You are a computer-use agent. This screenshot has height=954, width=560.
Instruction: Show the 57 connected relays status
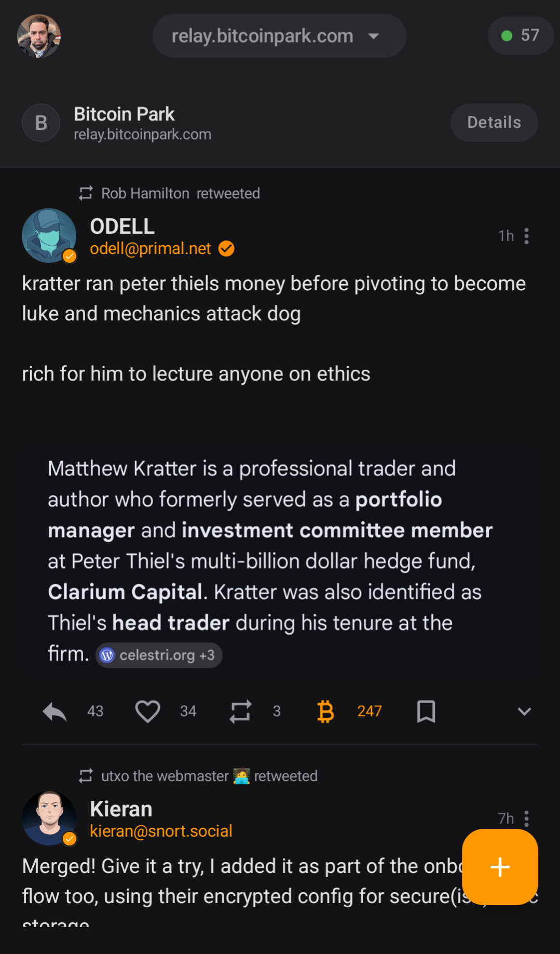pyautogui.click(x=521, y=35)
